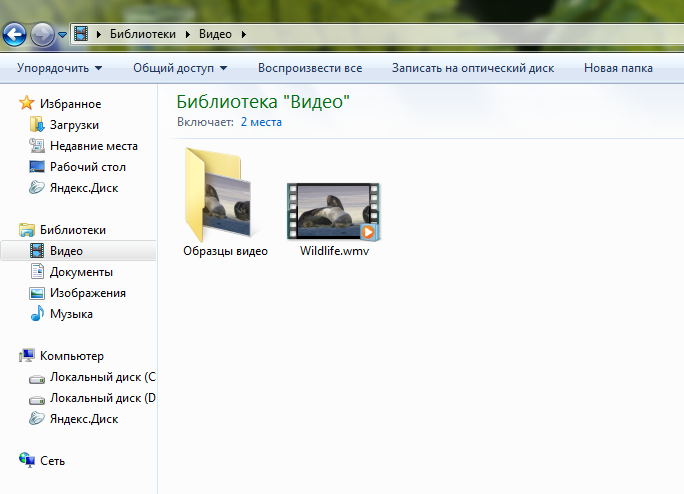Open the Загрузки folder in sidebar
684x494 pixels.
[74, 125]
